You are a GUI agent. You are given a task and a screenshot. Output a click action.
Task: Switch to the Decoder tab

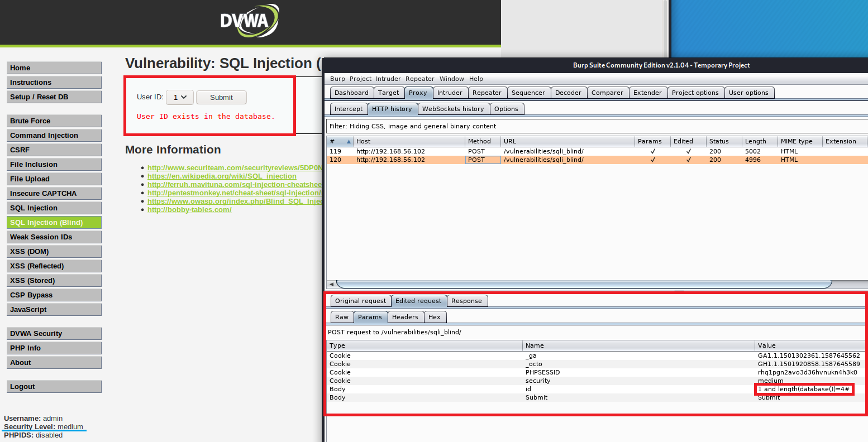point(568,93)
